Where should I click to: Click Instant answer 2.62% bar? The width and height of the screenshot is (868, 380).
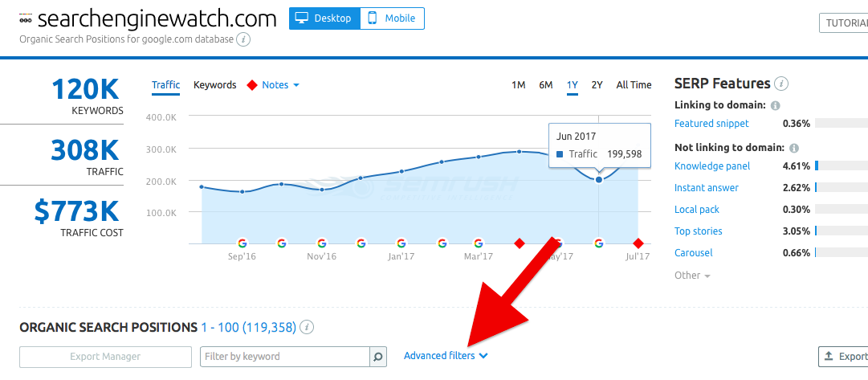842,188
